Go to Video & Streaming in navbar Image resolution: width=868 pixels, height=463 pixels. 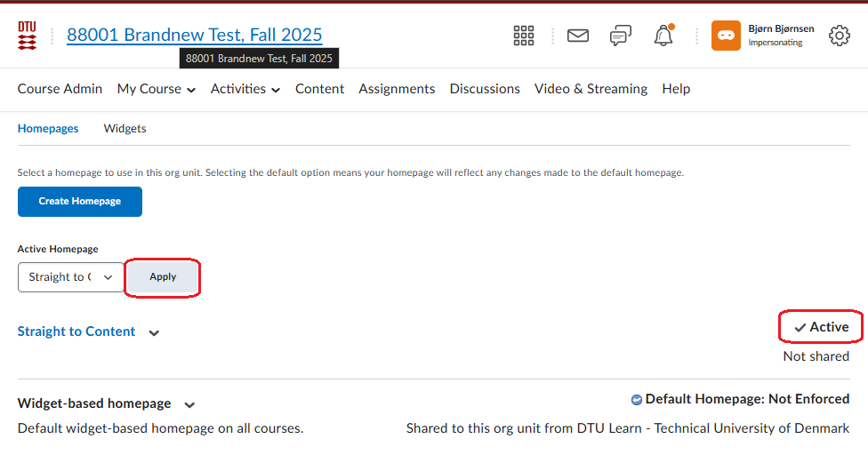point(591,89)
